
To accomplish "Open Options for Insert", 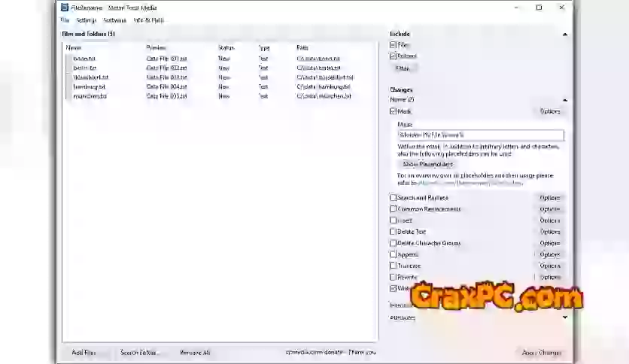I will [549, 220].
